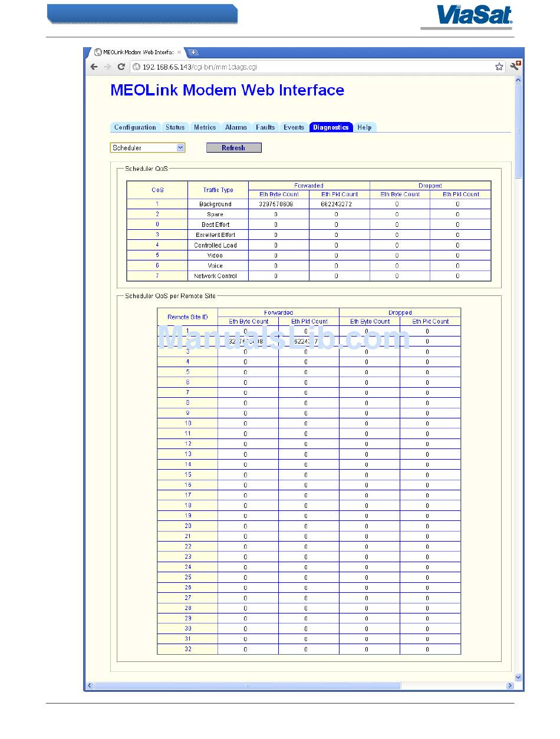Click the Network Control traffic type cell

[x=218, y=276]
